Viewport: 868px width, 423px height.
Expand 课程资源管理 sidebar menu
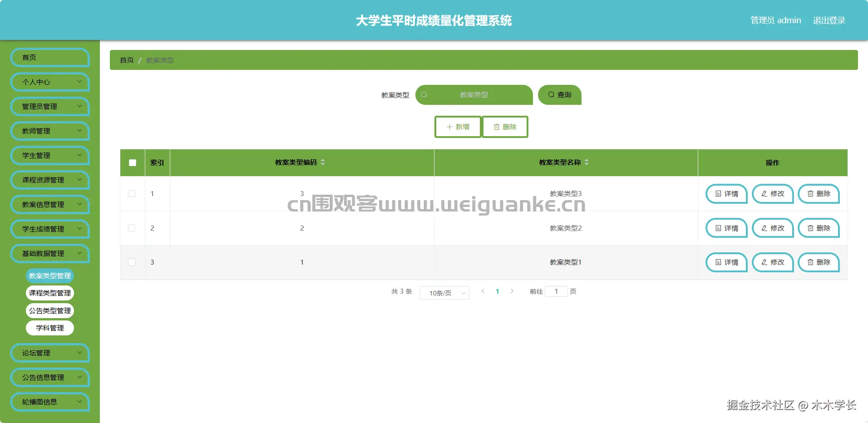(50, 180)
